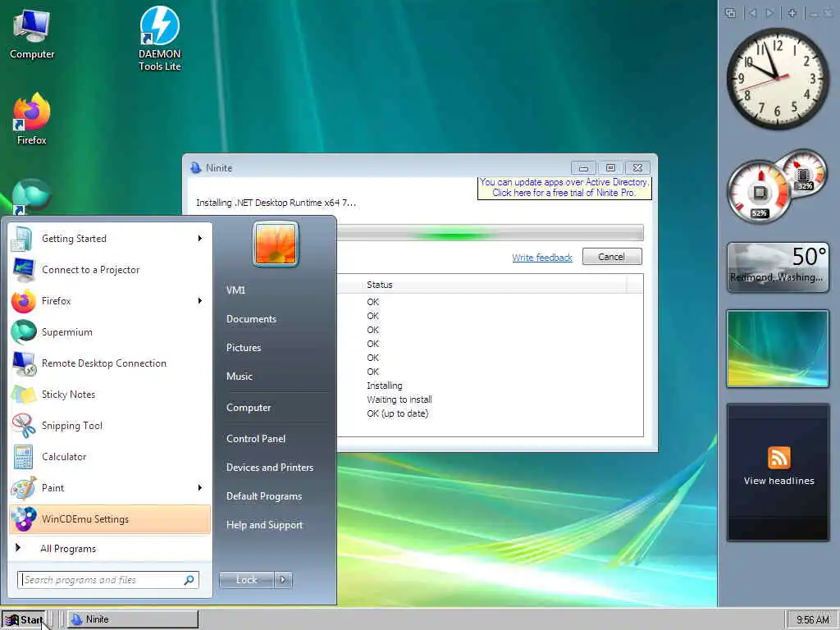Select the 'Waiting to install' status row
This screenshot has width=840, height=630.
point(399,399)
